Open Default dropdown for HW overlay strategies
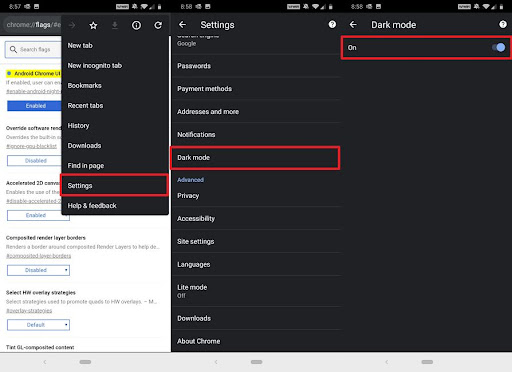The height and width of the screenshot is (372, 512). tap(38, 325)
